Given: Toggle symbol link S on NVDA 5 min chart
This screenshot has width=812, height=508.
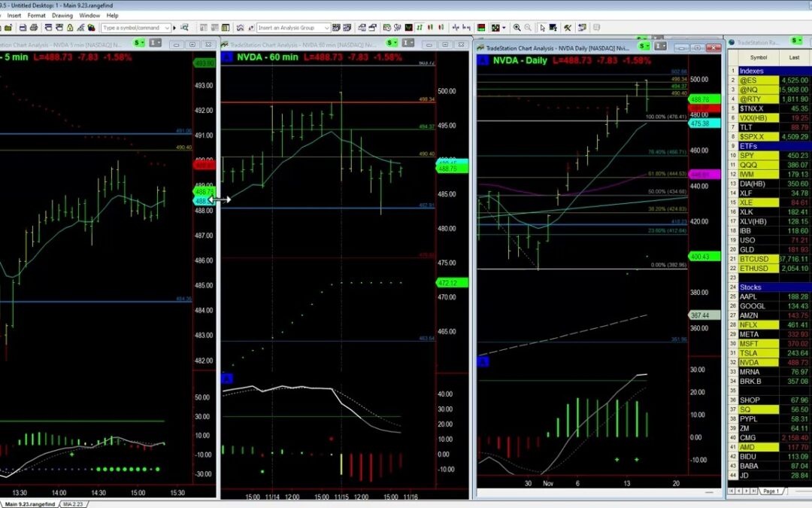Looking at the screenshot, I should coord(139,43).
